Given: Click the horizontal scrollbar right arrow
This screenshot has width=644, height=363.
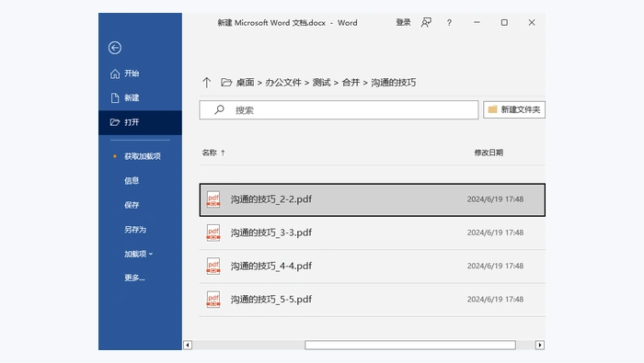Looking at the screenshot, I should pos(540,345).
